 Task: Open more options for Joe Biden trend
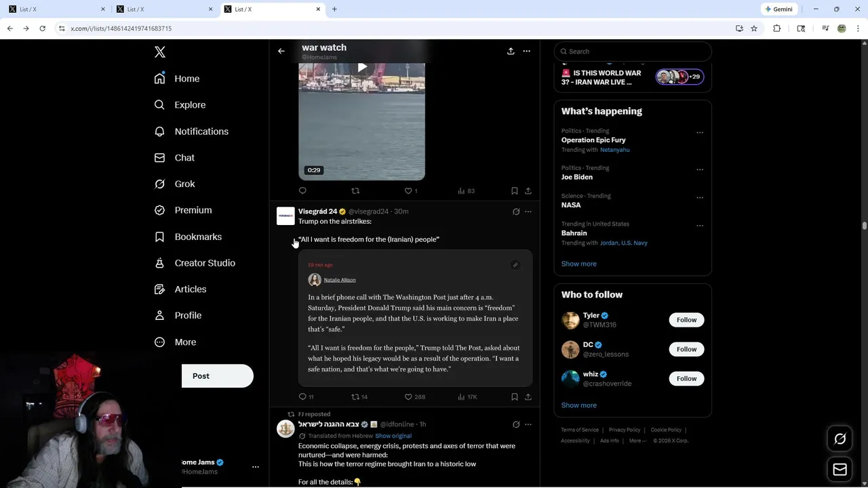click(x=700, y=170)
